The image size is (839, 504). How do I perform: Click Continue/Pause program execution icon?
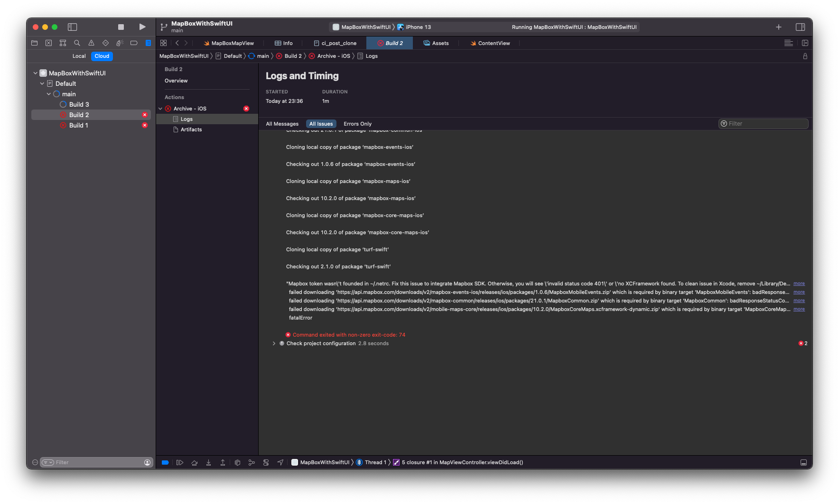(x=180, y=462)
